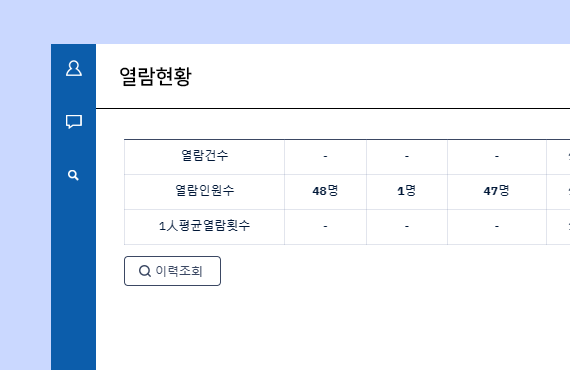Select the 열람현황 page title

155,76
